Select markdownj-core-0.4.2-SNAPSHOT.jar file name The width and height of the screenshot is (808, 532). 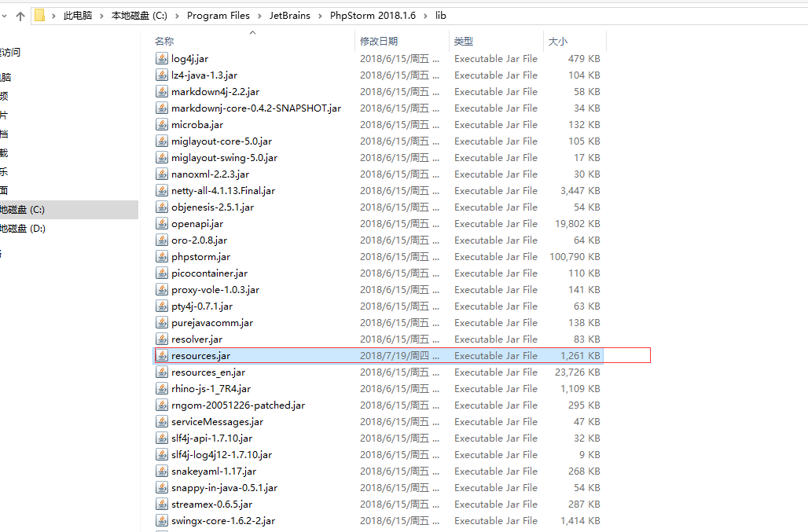[x=256, y=108]
